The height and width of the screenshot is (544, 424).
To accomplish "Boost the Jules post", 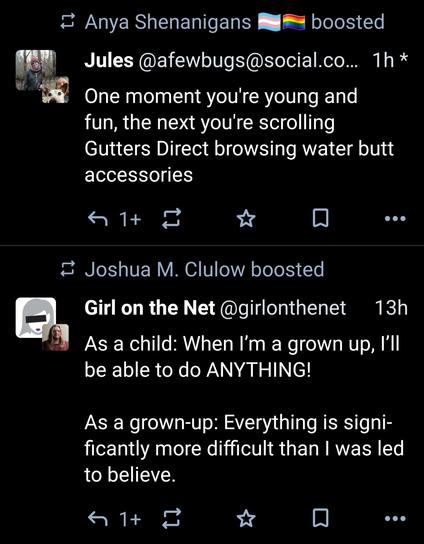I will point(171,218).
